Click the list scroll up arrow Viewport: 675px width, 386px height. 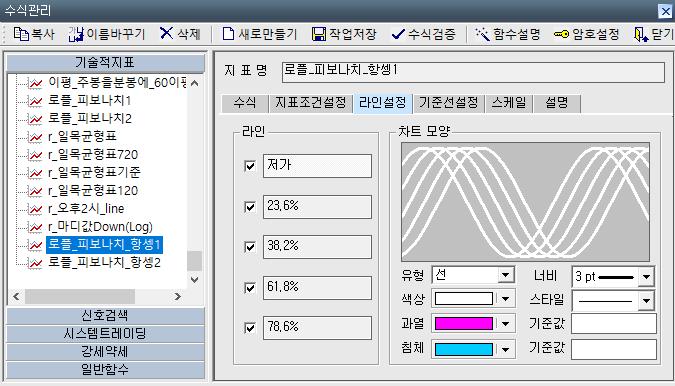[x=195, y=83]
